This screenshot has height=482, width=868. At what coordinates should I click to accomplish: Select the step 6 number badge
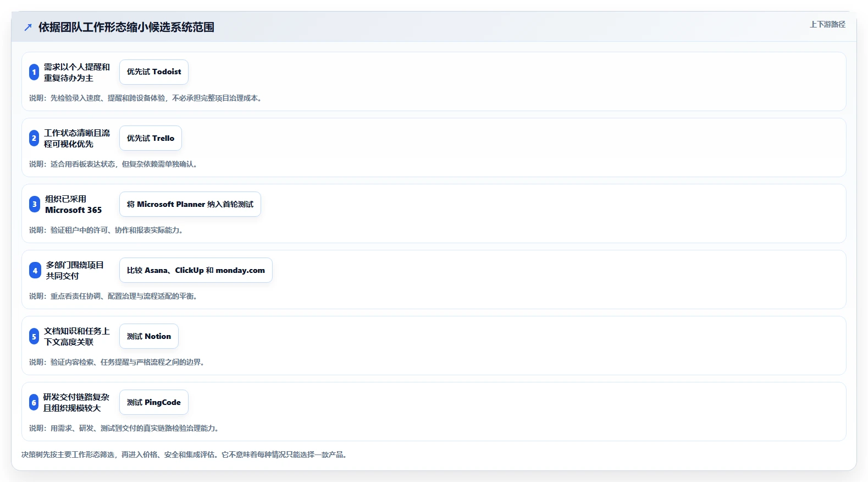(x=34, y=402)
